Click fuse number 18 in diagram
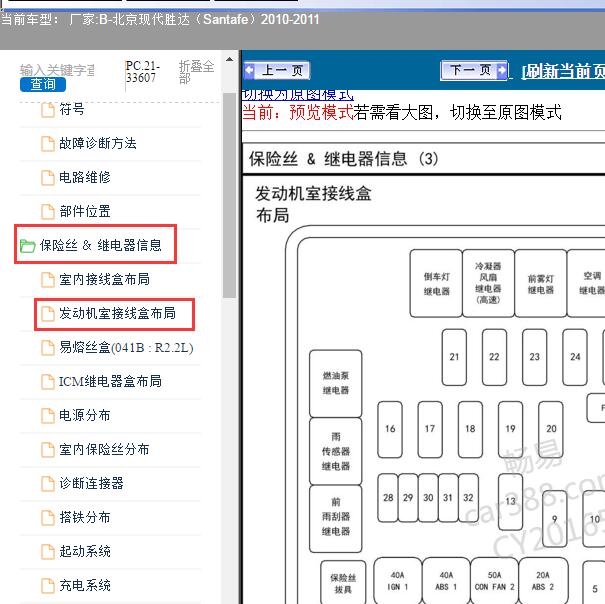 [470, 429]
